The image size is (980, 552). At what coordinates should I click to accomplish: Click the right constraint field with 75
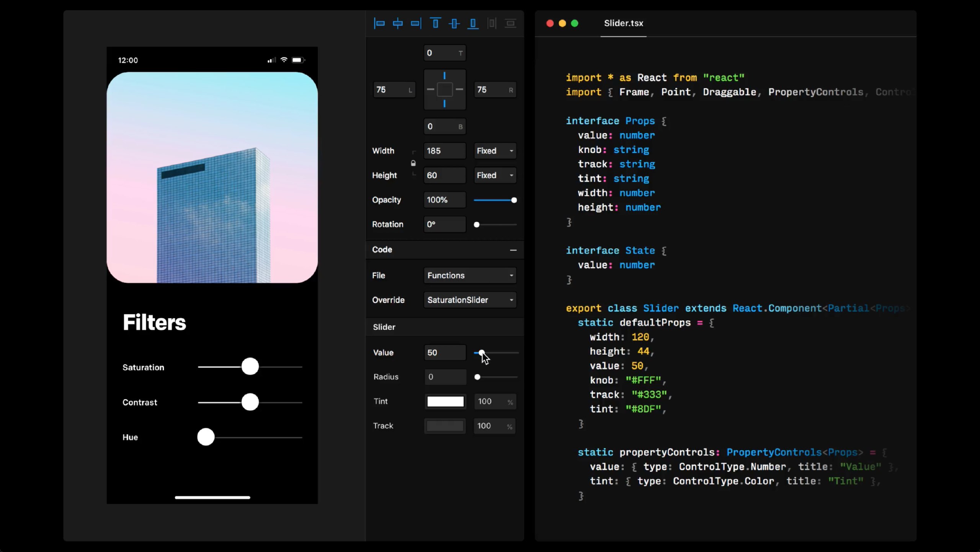click(495, 90)
